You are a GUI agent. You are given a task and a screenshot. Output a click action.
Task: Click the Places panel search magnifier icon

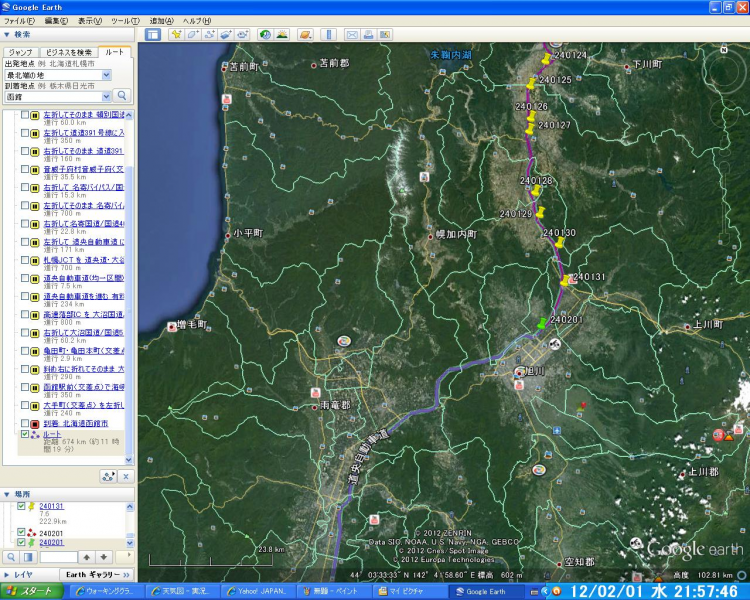point(11,557)
